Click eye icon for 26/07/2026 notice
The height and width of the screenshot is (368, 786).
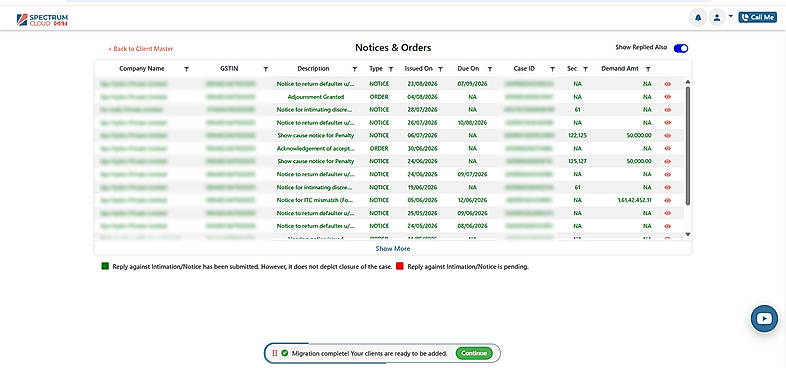[667, 123]
